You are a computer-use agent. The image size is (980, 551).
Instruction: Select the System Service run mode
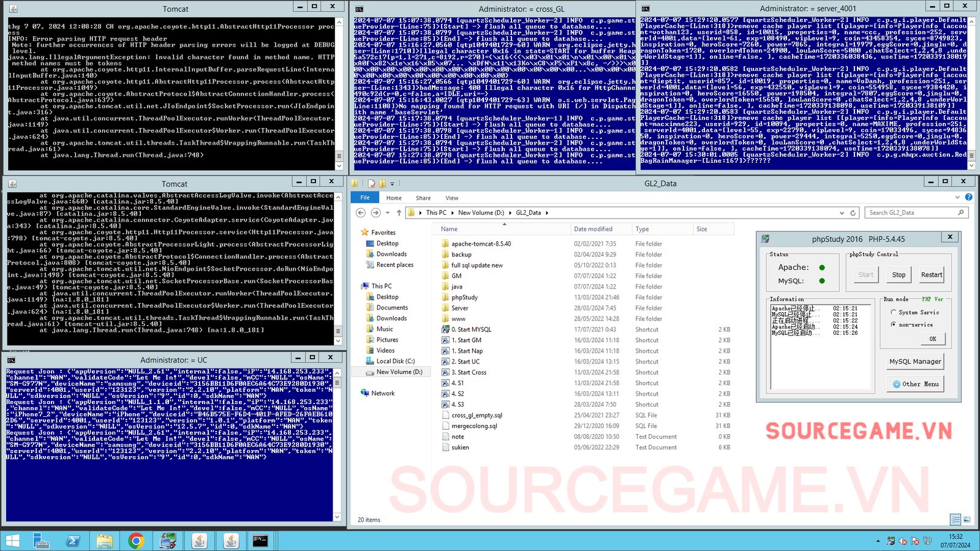(894, 312)
